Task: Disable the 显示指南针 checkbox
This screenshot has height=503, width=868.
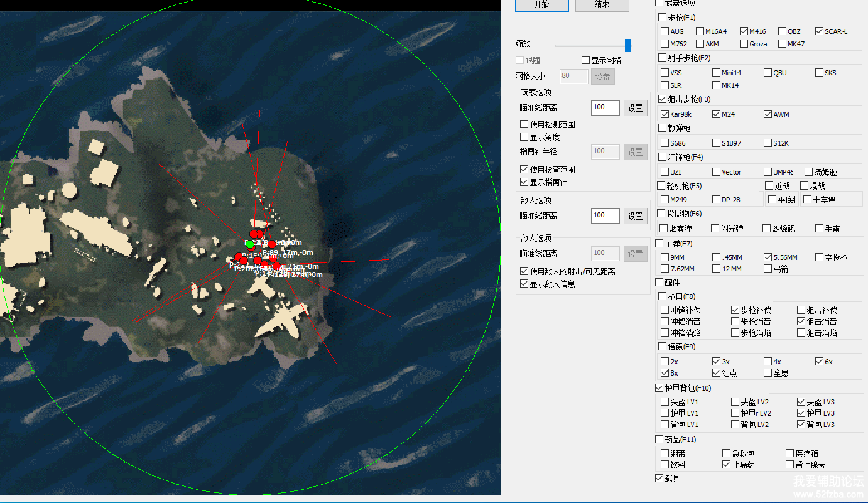Action: pyautogui.click(x=524, y=182)
